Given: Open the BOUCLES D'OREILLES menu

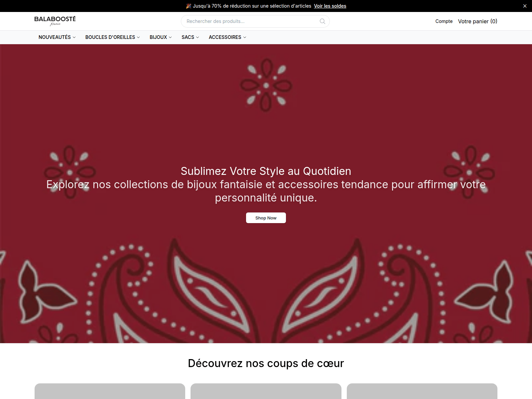Looking at the screenshot, I should point(112,37).
